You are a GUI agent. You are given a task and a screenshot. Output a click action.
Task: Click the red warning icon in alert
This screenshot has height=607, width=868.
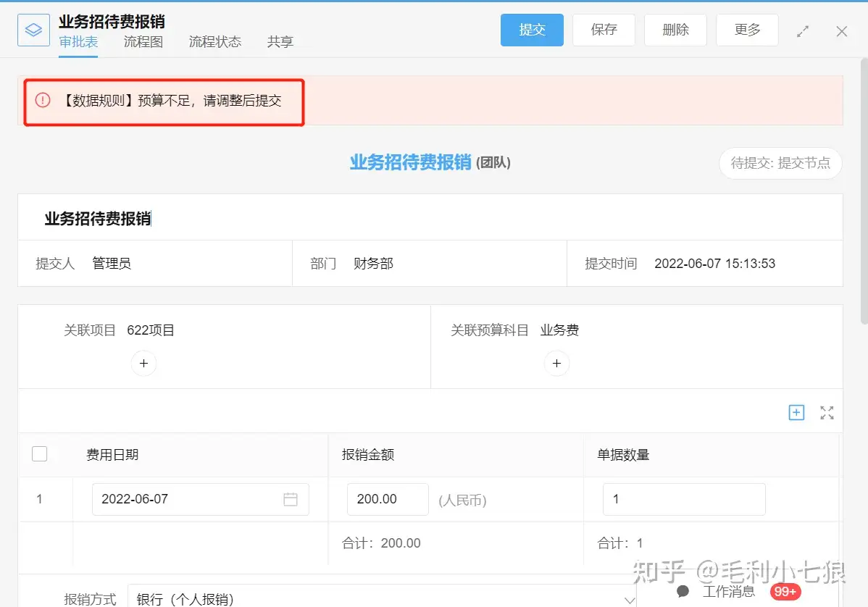43,100
